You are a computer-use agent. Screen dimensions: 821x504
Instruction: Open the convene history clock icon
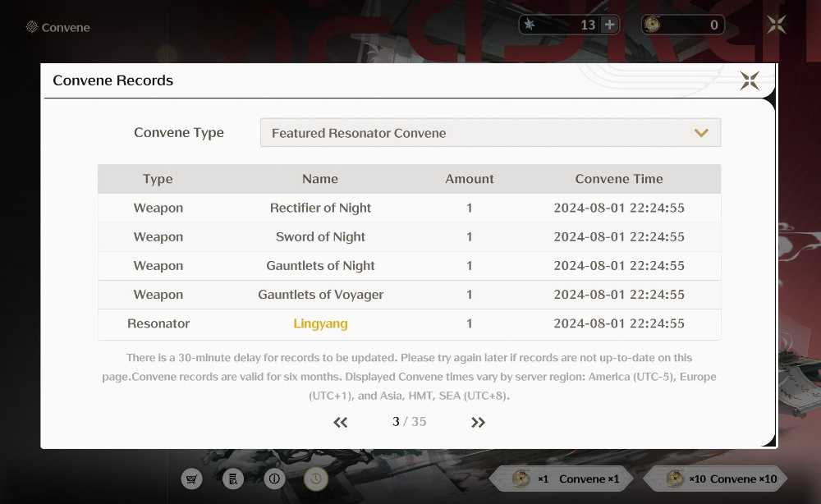point(316,479)
